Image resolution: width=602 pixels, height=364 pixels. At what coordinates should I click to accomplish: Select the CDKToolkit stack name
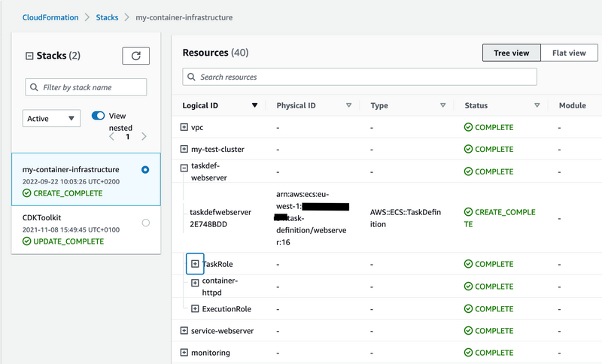(42, 217)
